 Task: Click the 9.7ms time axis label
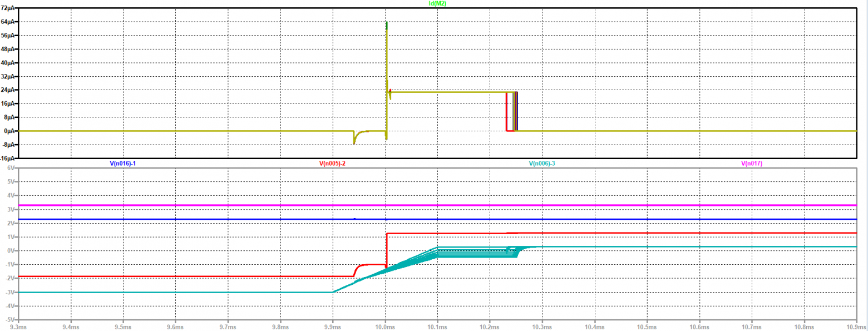[x=228, y=327]
